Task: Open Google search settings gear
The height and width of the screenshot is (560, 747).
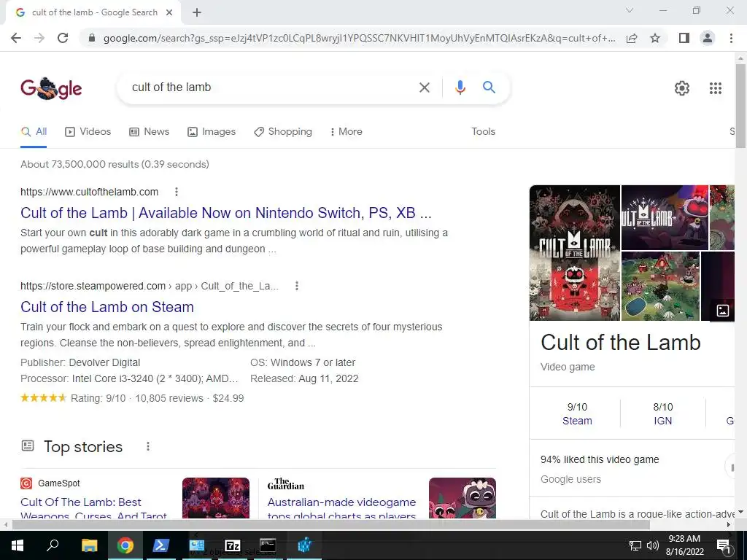Action: point(682,88)
